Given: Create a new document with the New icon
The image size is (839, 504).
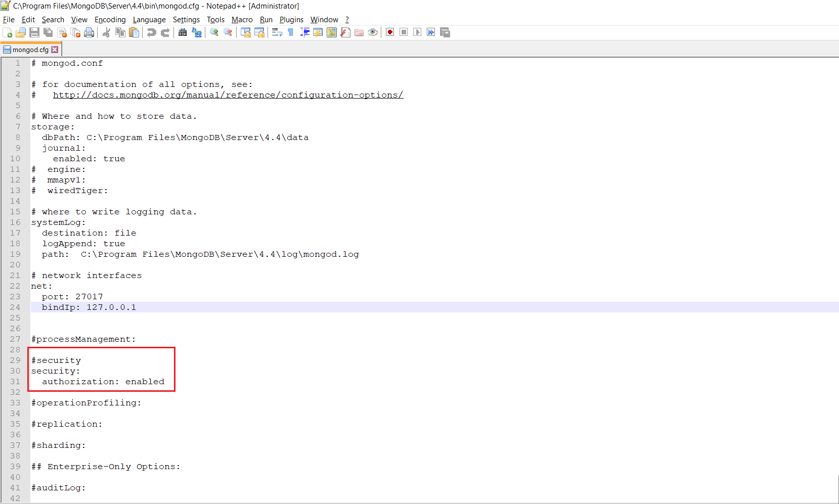Looking at the screenshot, I should click(x=8, y=32).
